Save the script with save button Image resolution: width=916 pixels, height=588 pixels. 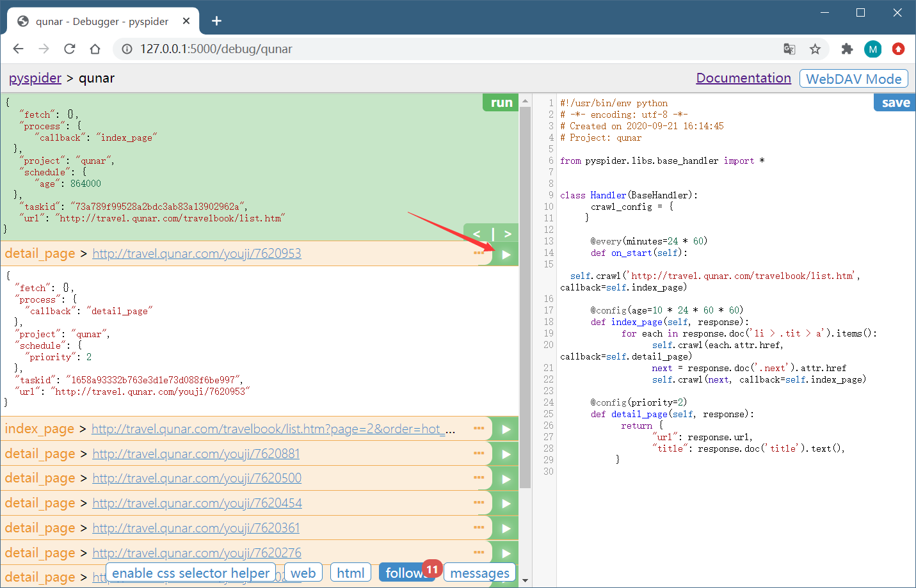point(895,103)
